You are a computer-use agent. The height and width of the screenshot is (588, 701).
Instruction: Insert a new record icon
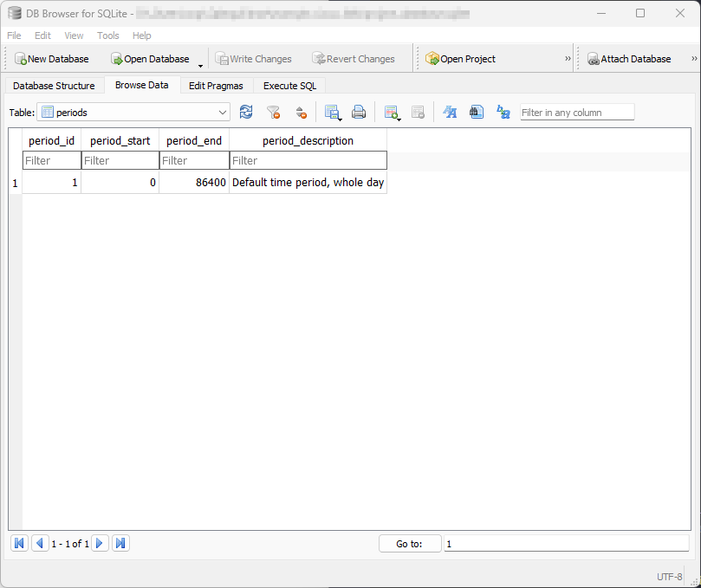[392, 113]
